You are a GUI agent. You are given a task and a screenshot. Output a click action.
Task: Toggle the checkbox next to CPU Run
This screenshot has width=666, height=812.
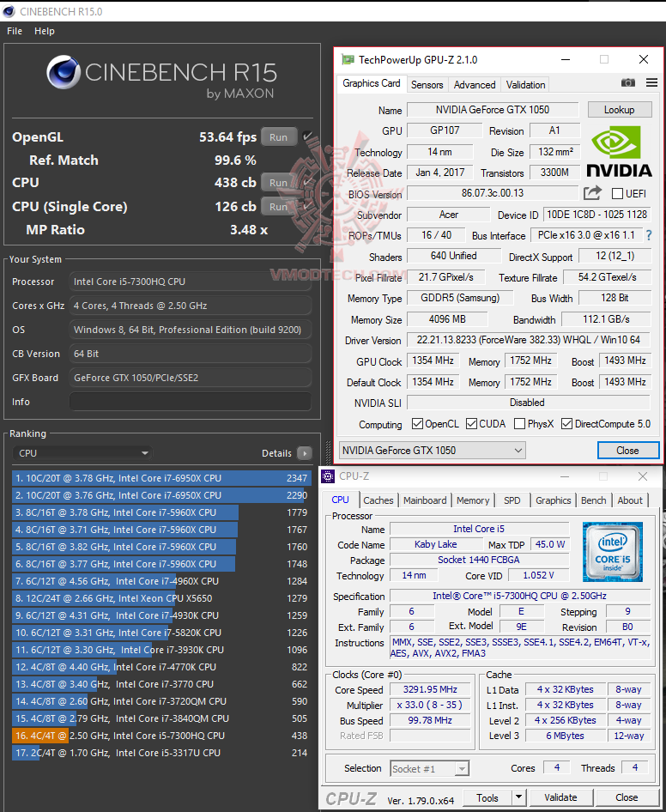click(x=307, y=182)
